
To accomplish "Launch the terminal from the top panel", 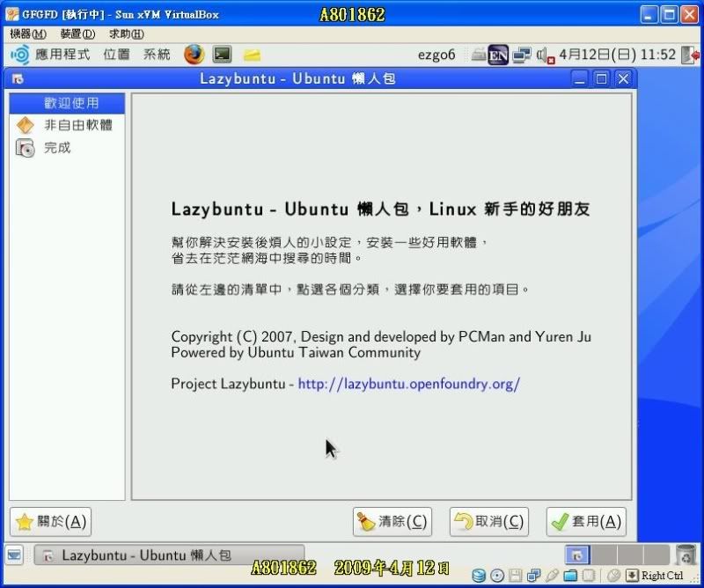I will click(x=223, y=55).
